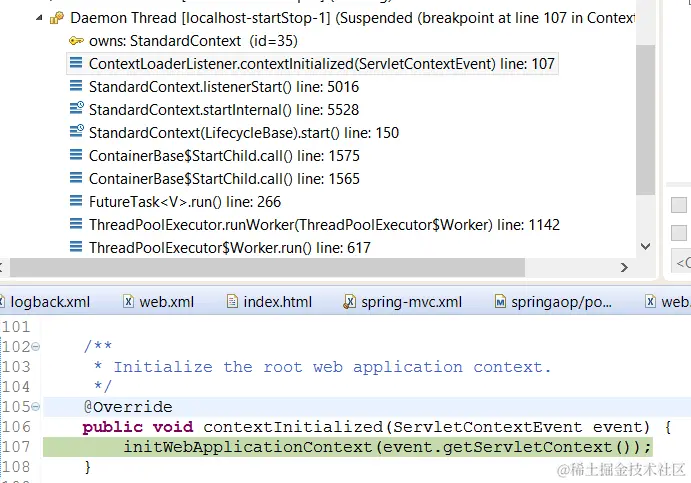Click stack frame icon for ContextLoaderListener.contextInitialized
The image size is (691, 483).
coord(76,63)
